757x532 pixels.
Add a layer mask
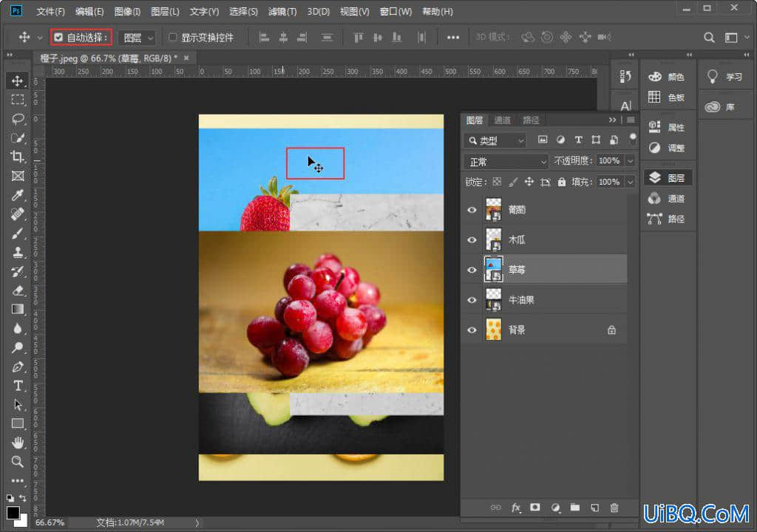(535, 508)
